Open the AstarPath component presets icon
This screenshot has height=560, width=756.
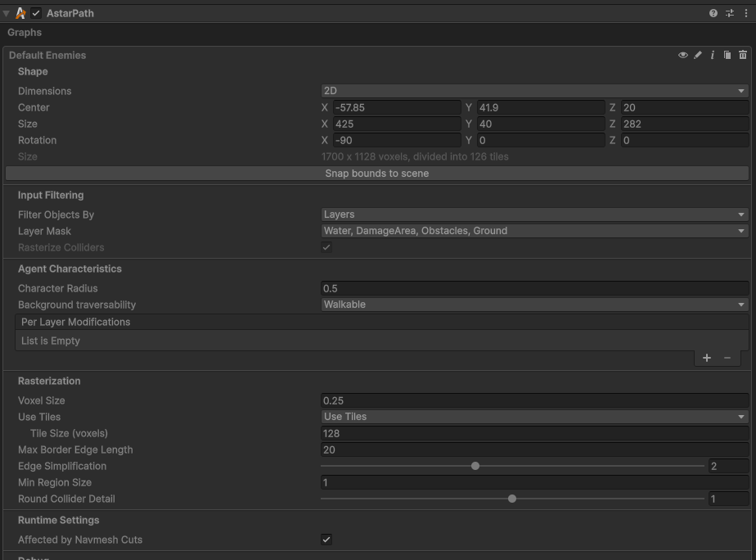(x=730, y=13)
